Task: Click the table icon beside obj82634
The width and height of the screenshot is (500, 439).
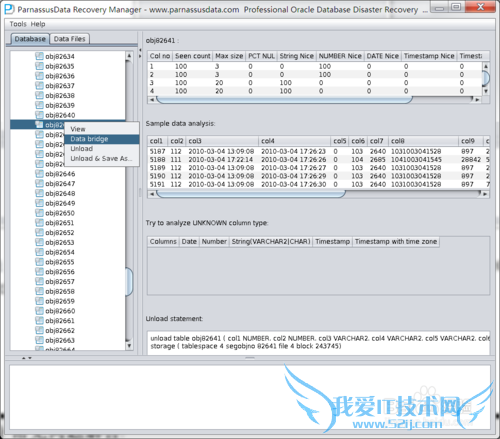Action: pos(39,56)
